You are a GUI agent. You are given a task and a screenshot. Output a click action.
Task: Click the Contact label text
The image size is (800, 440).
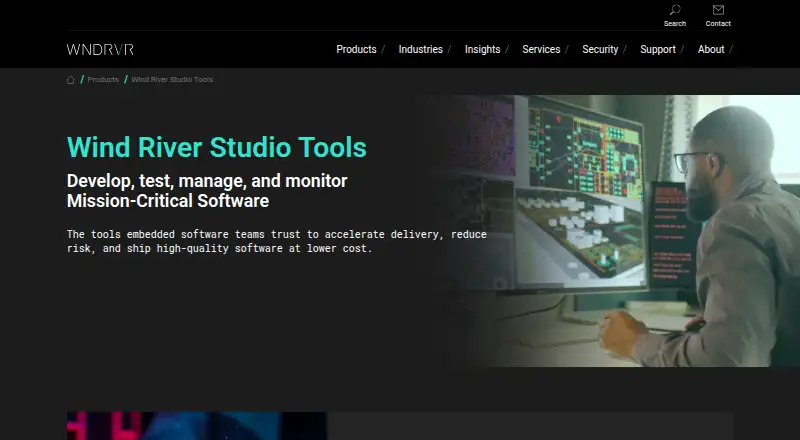click(x=718, y=23)
